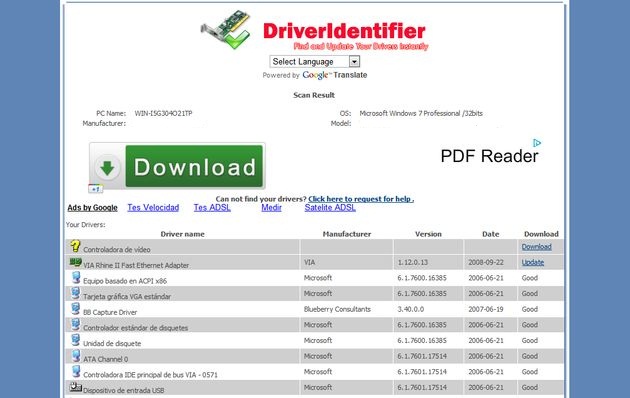Open the Select Language dropdown
630x398 pixels.
pos(315,61)
